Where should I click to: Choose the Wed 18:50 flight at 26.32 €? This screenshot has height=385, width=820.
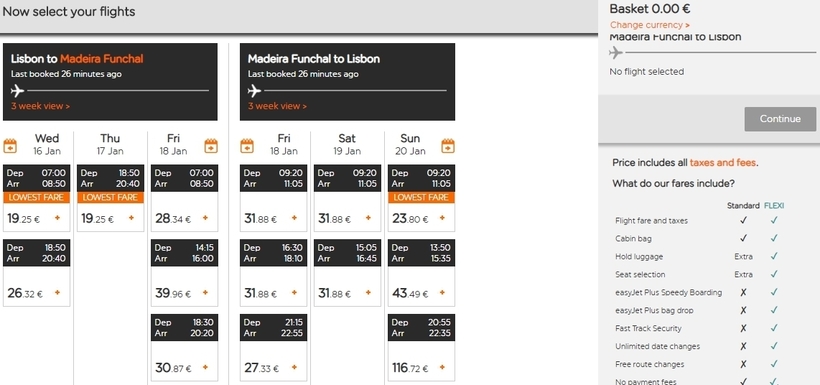point(37,273)
